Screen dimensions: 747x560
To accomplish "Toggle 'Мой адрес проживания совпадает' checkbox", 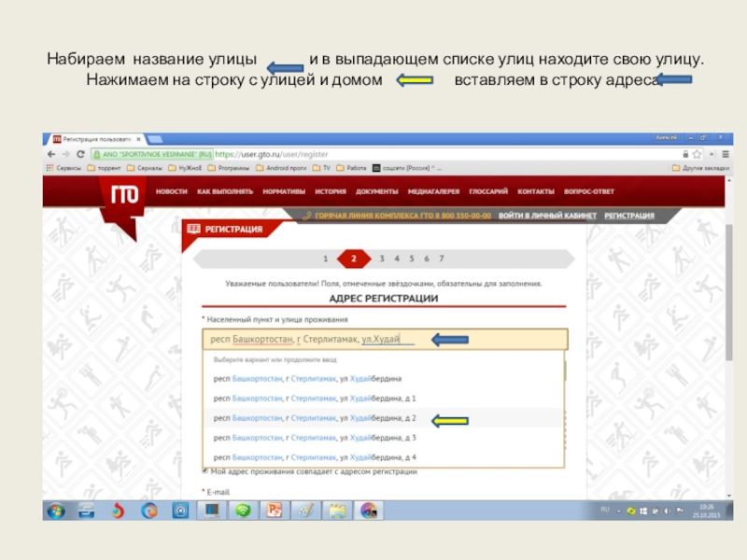I will (x=204, y=471).
